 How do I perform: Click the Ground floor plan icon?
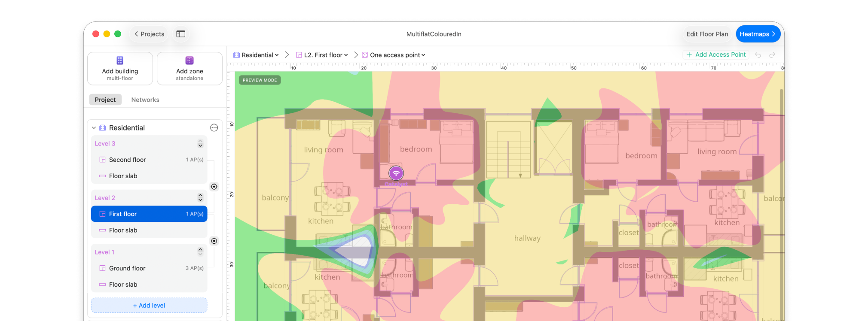(x=102, y=268)
